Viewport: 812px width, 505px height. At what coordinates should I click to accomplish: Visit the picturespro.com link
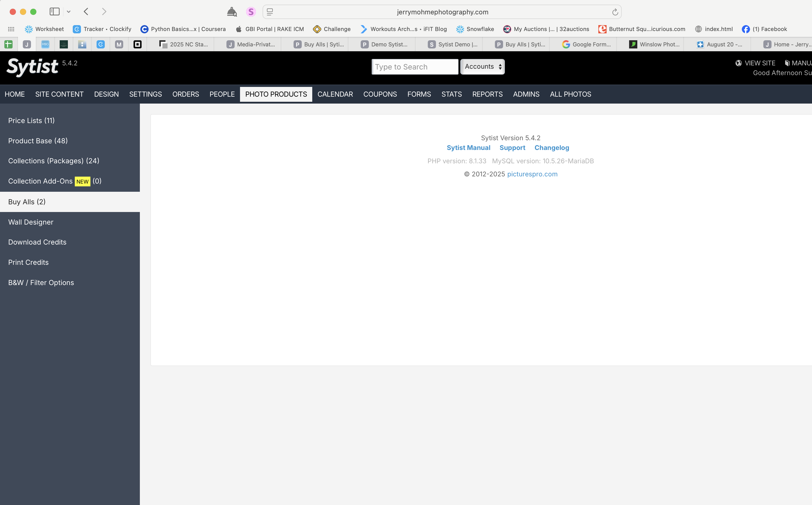coord(532,174)
